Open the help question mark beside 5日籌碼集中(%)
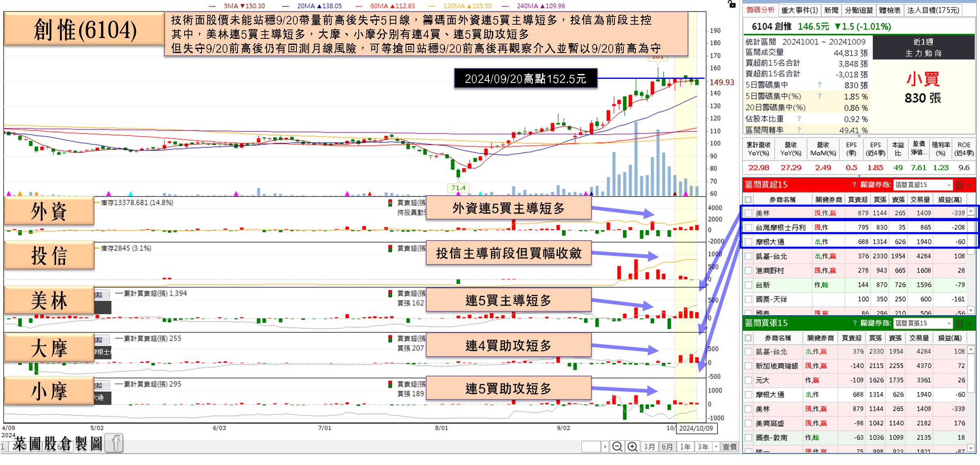Image resolution: width=980 pixels, height=465 pixels. [819, 96]
